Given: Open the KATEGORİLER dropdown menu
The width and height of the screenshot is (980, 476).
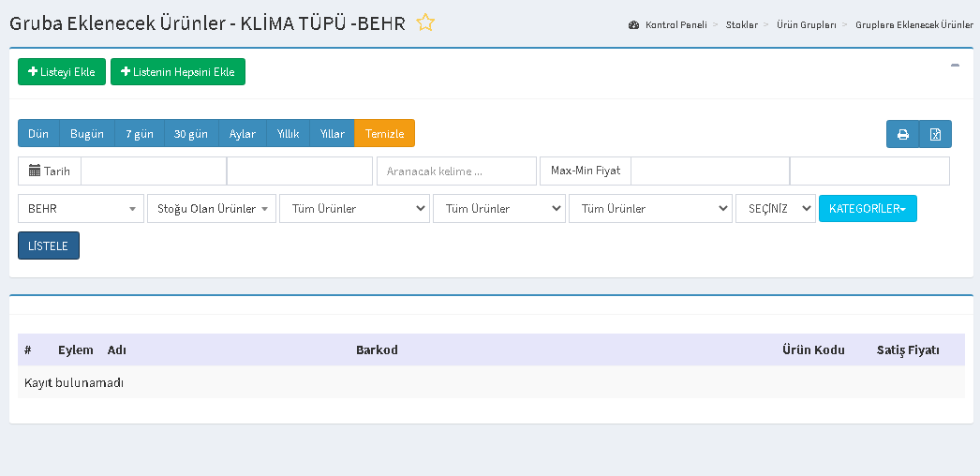Looking at the screenshot, I should [868, 208].
